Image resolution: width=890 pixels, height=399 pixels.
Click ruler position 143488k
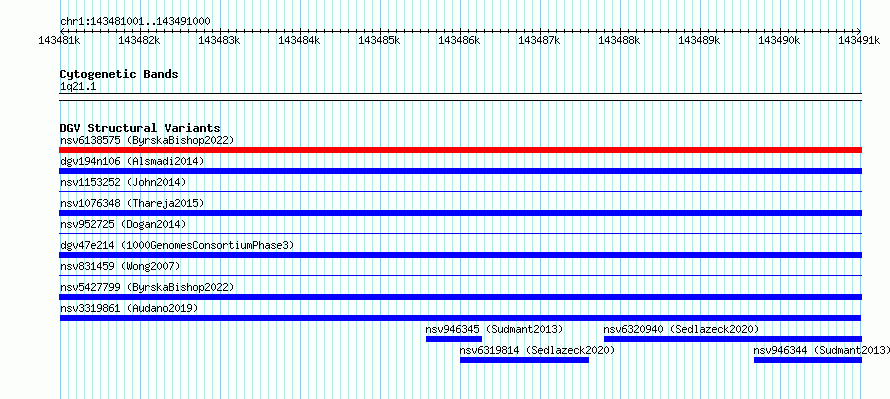click(x=619, y=41)
